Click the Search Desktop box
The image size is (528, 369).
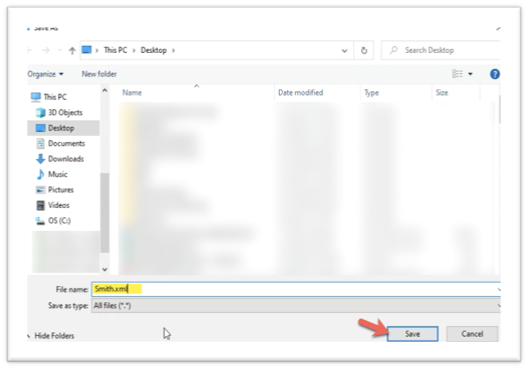441,50
